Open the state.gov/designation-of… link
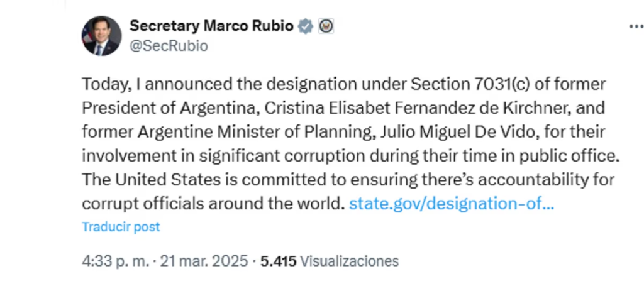Image resolution: width=644 pixels, height=286 pixels. coord(451,204)
